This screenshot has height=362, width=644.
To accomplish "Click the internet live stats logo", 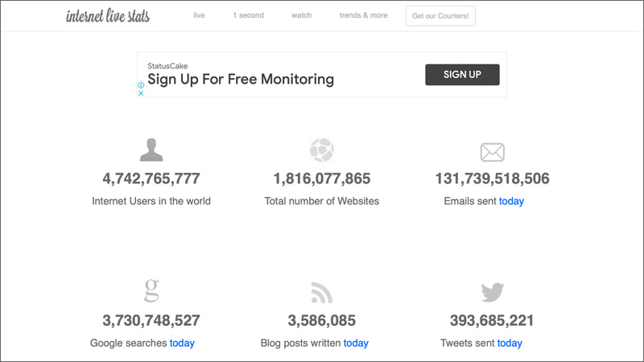I will 108,15.
